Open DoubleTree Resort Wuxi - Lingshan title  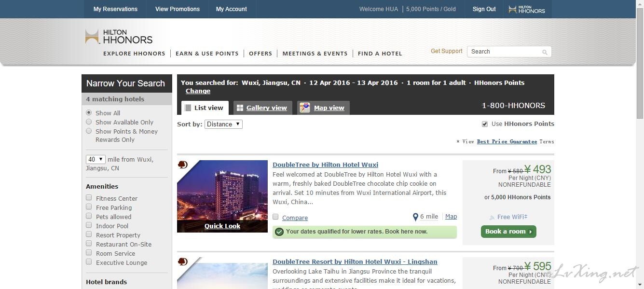355,262
